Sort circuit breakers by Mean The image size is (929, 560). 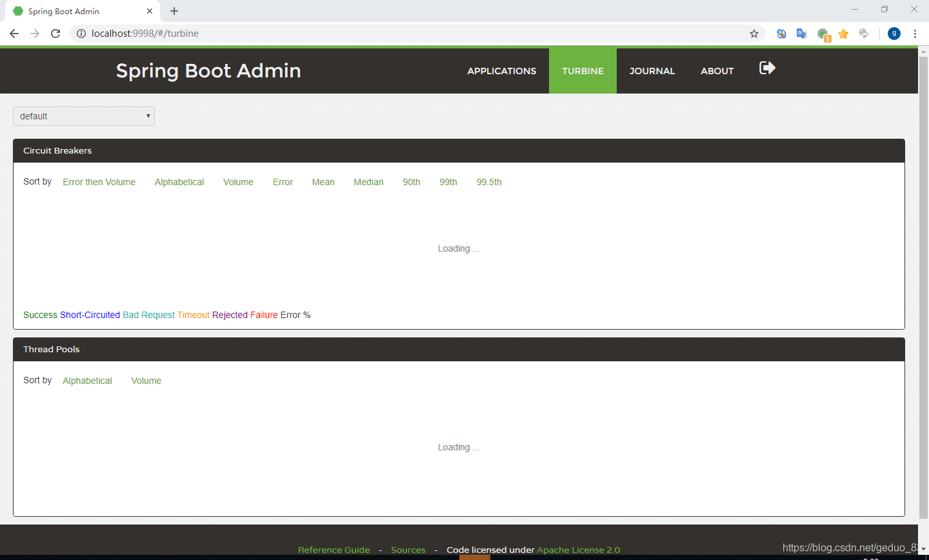click(323, 182)
